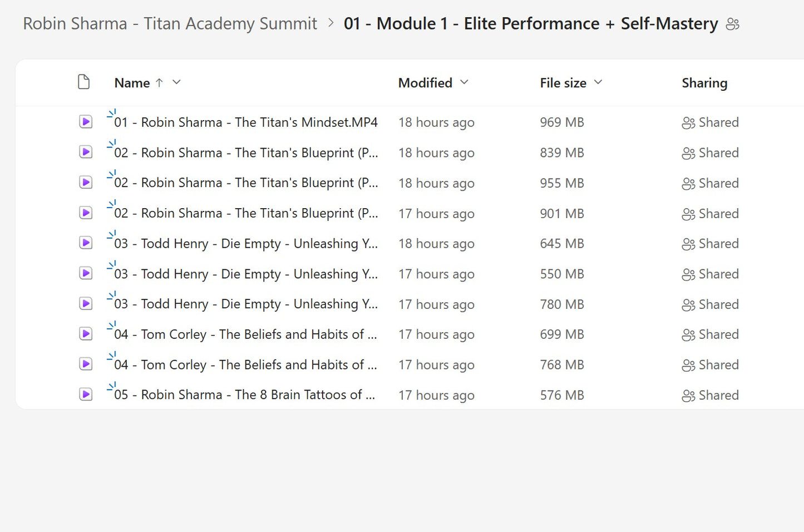Click the share icon beside the Module 1 heading
The image size is (804, 532).
732,23
